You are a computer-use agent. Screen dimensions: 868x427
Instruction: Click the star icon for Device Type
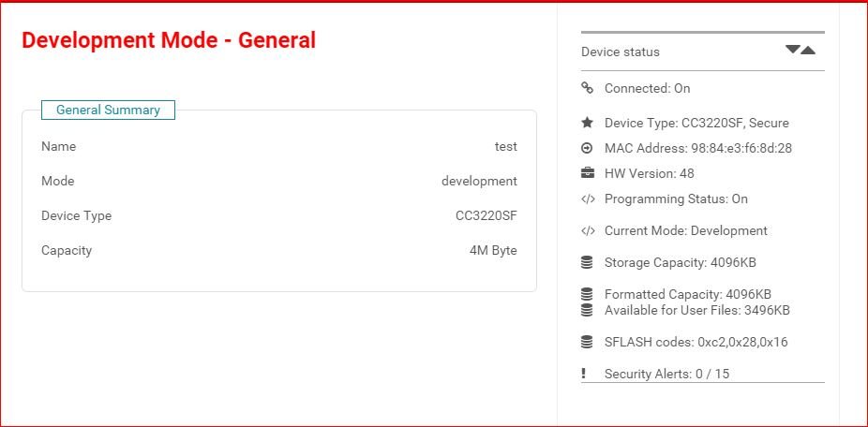click(588, 123)
